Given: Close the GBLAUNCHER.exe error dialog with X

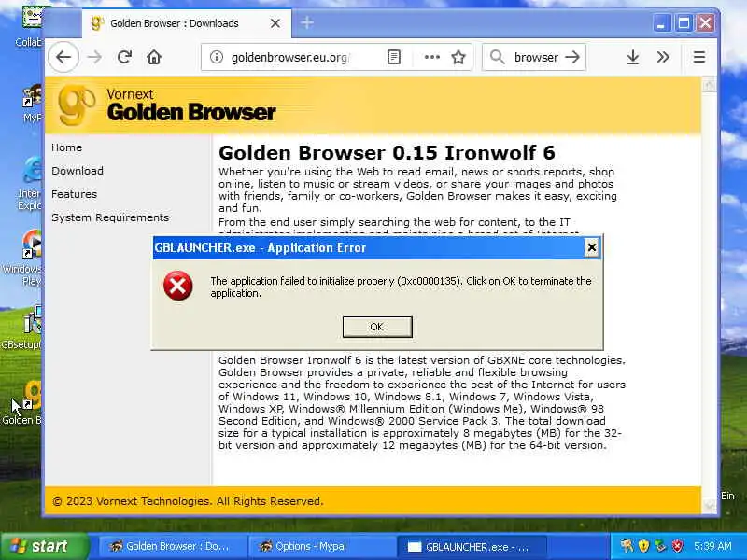Looking at the screenshot, I should [591, 247].
